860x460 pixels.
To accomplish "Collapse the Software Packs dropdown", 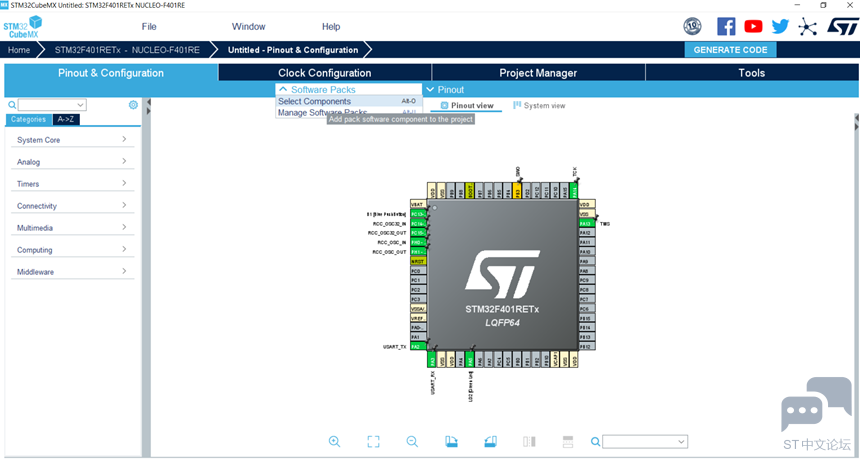I will pyautogui.click(x=283, y=89).
